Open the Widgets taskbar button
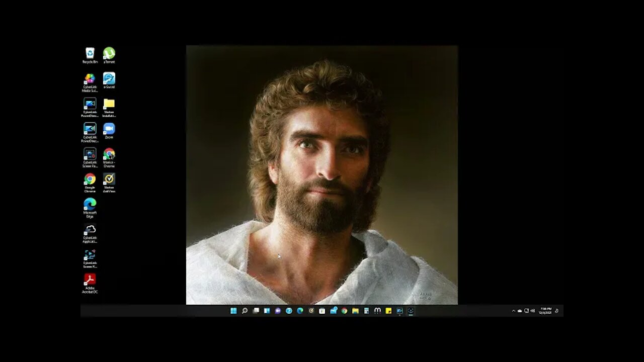Viewport: 644px width, 362px height. tap(267, 311)
